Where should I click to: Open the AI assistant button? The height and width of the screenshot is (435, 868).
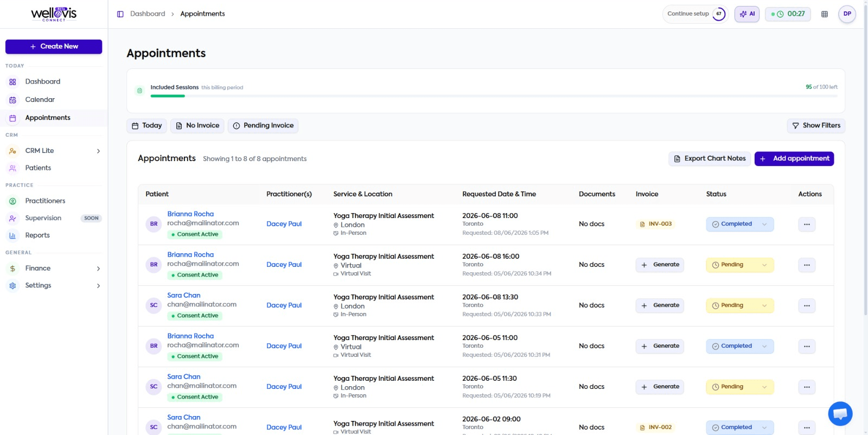747,14
